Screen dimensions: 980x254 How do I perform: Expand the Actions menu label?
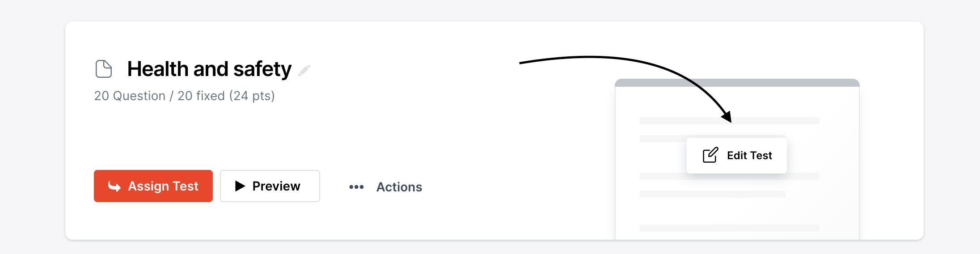point(399,187)
